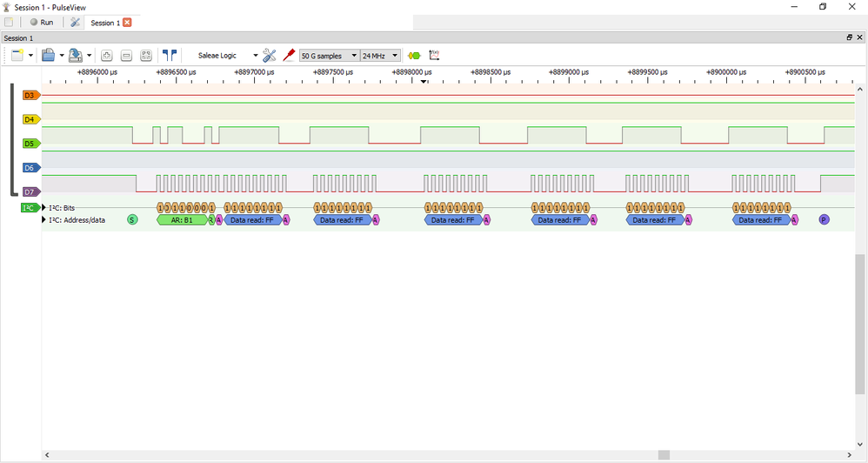Click the last Data read: FF annotation
Image resolution: width=868 pixels, height=463 pixels.
tap(761, 220)
